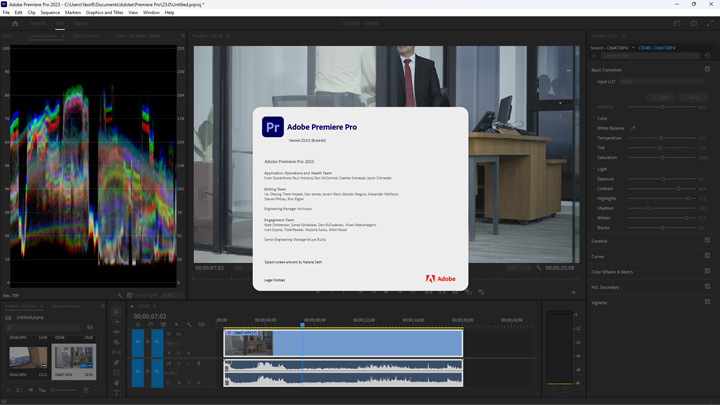Open the Clip menu
The width and height of the screenshot is (720, 405).
click(x=31, y=12)
